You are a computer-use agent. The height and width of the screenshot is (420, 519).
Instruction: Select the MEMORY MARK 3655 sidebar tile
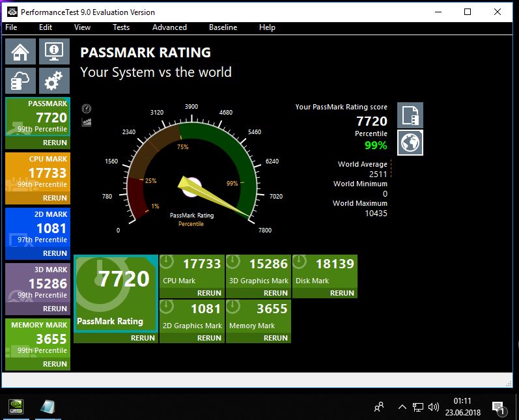[x=38, y=338]
